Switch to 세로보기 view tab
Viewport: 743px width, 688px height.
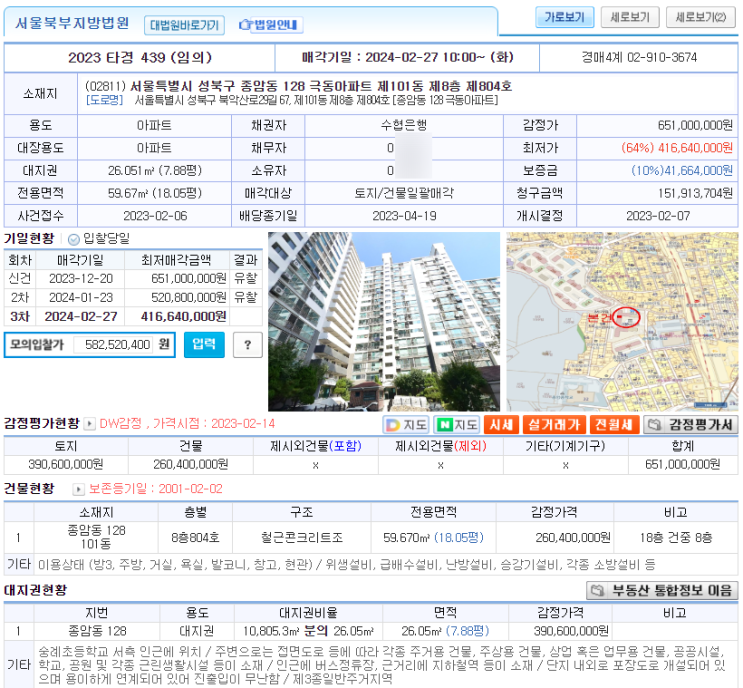coord(630,18)
